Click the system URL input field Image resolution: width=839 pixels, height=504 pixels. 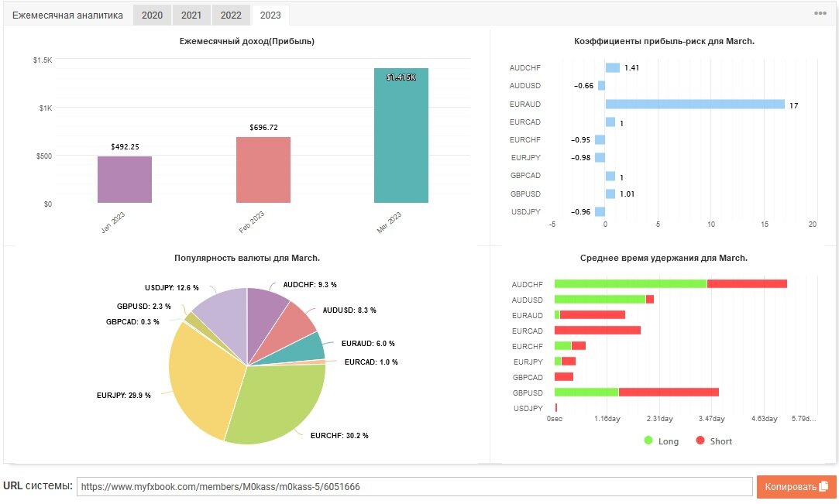pos(414,486)
